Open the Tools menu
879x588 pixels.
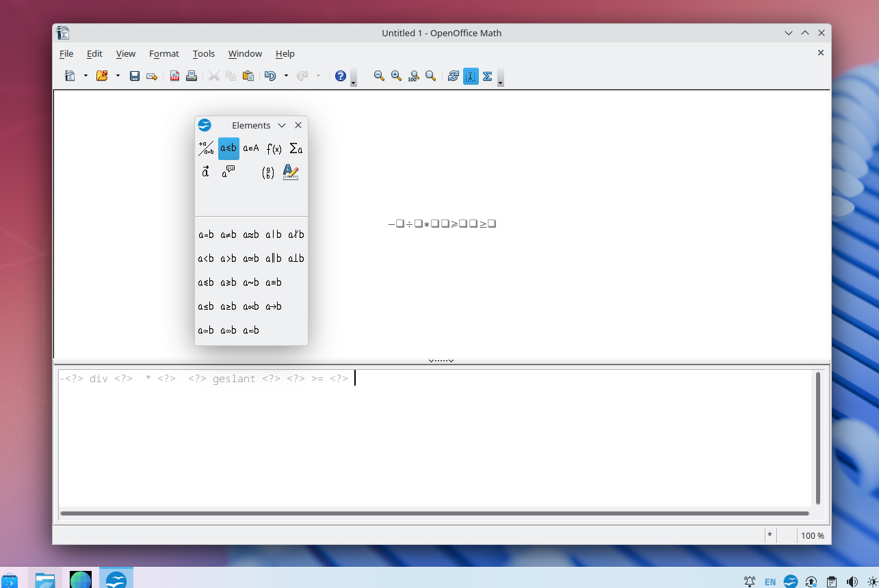tap(203, 53)
